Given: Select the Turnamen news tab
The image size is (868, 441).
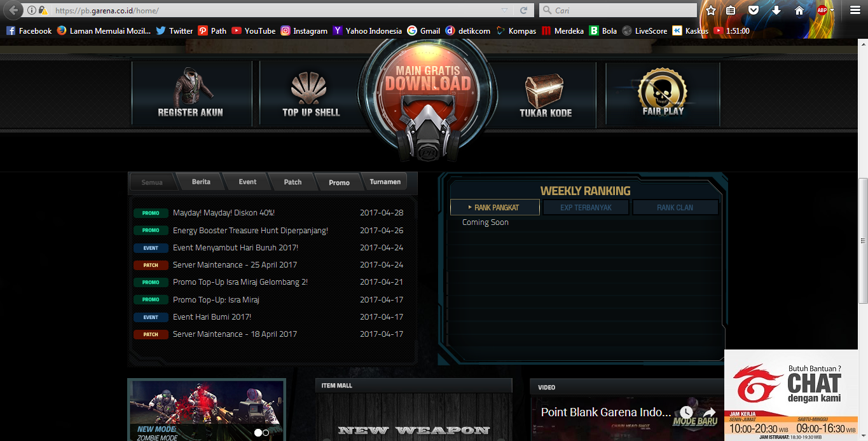Looking at the screenshot, I should point(385,182).
